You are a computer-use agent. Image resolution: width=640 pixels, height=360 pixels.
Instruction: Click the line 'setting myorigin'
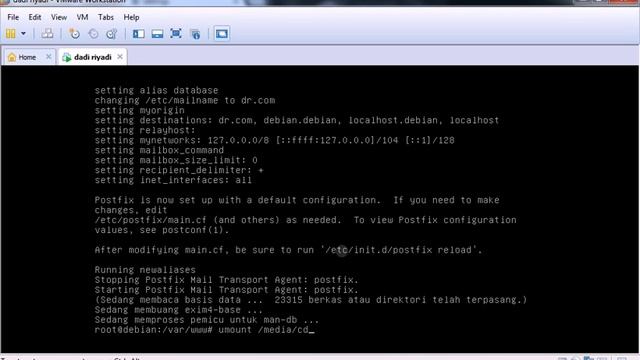click(139, 110)
